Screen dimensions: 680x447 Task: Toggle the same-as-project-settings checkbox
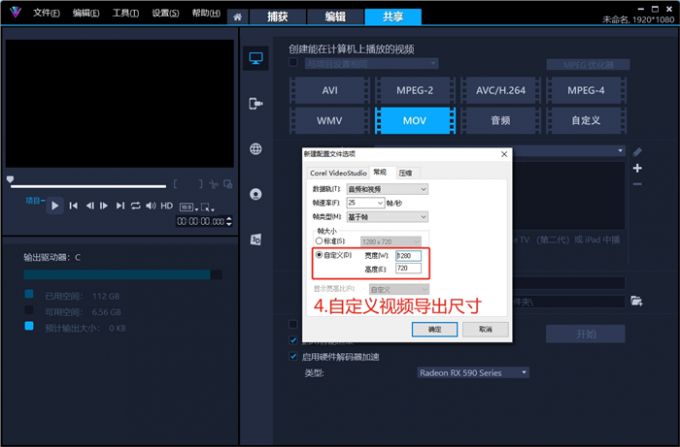coord(294,62)
